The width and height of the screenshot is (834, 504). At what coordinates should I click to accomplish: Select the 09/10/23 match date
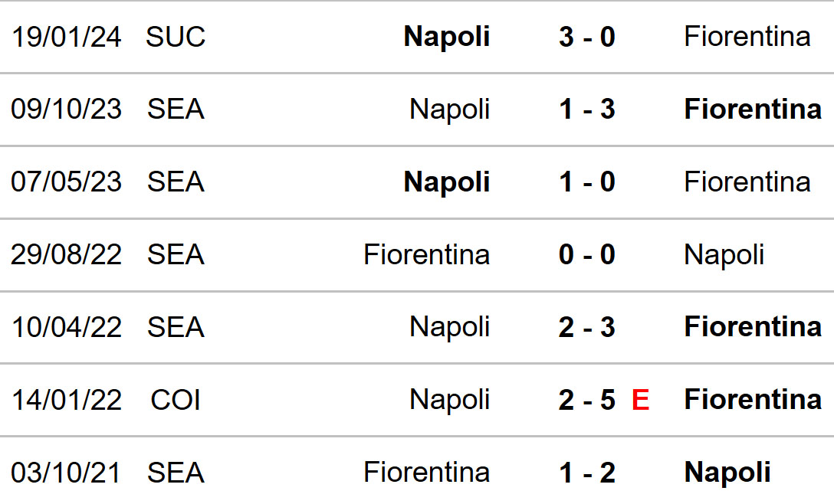pos(66,109)
